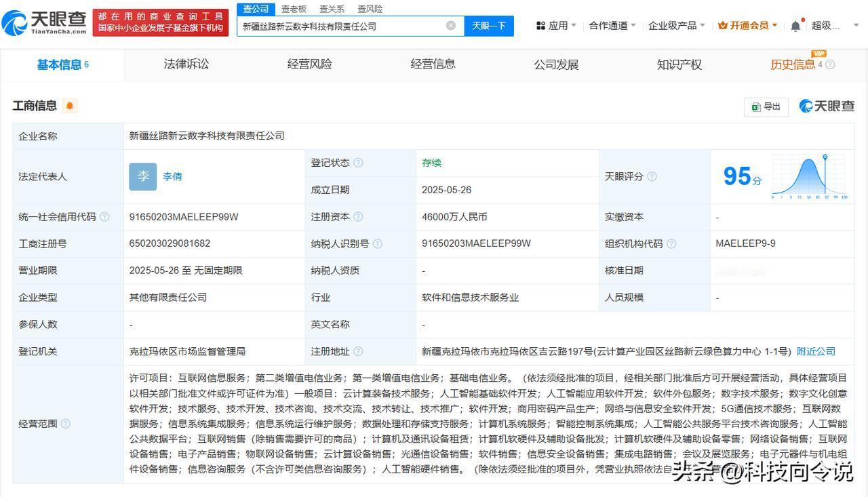Click the help icon next to 登记状态

pos(358,163)
